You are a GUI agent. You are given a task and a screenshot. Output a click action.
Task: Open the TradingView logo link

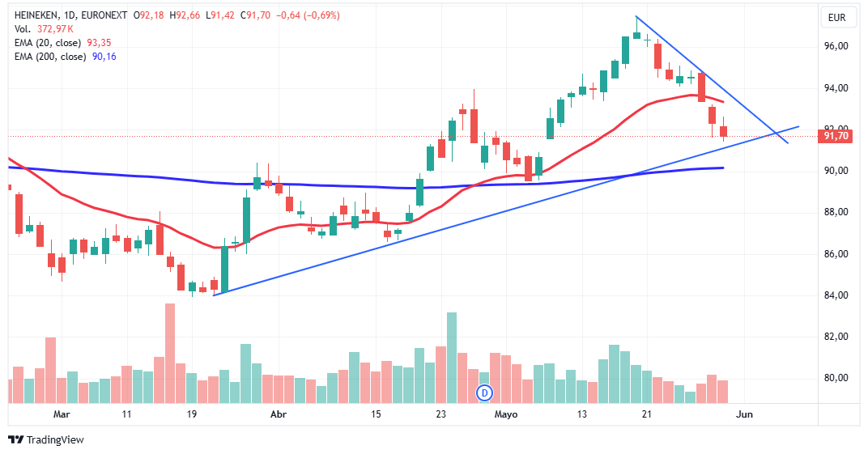[46, 439]
